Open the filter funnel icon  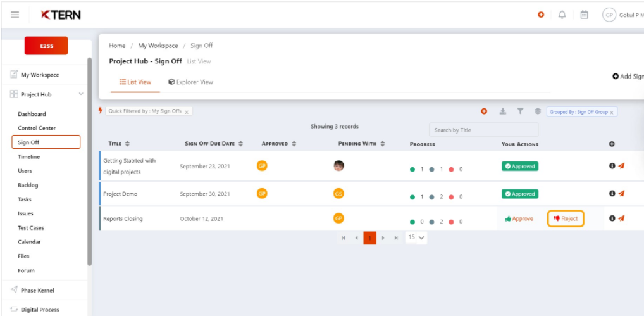pyautogui.click(x=520, y=111)
